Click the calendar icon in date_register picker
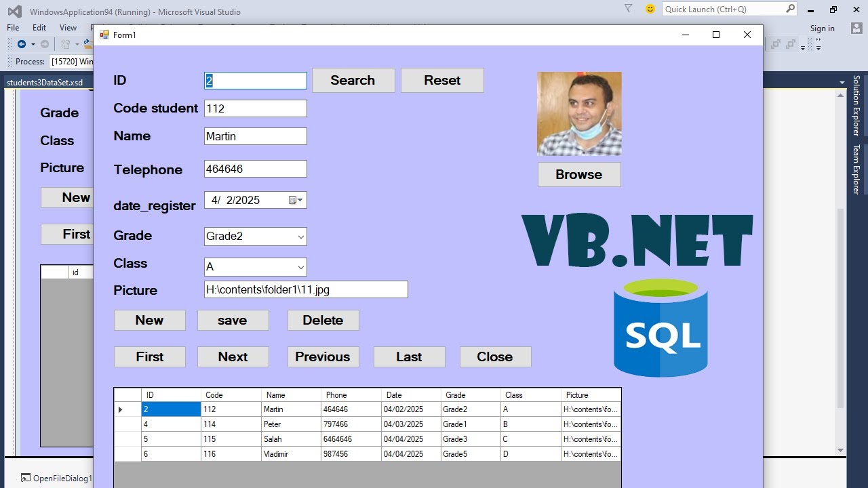Image resolution: width=868 pixels, height=488 pixels. pyautogui.click(x=293, y=200)
